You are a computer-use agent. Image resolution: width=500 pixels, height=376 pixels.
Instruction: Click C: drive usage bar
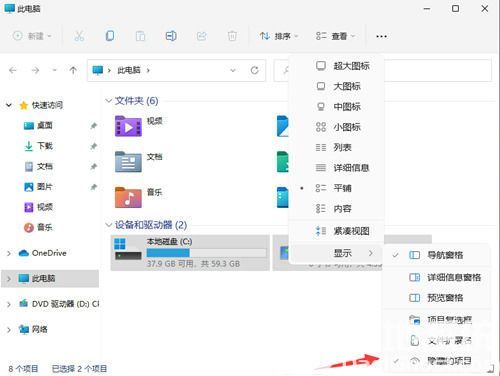206,253
